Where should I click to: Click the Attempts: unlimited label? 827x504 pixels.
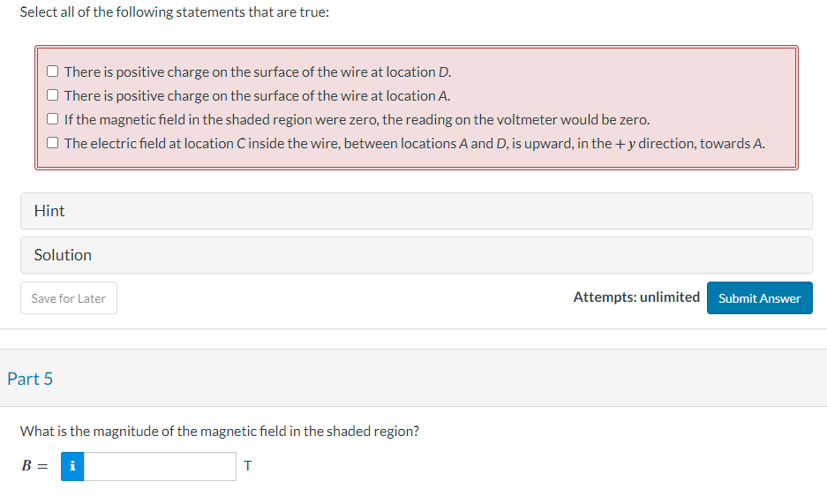point(636,297)
